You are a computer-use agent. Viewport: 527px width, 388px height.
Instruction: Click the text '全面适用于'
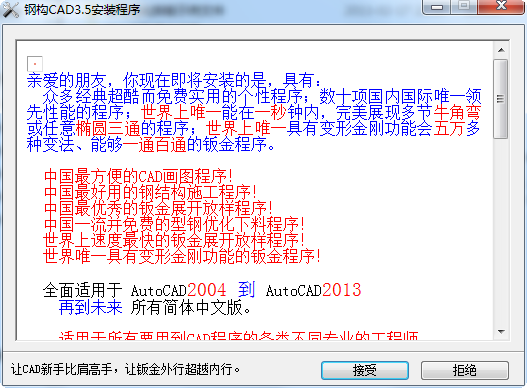(82, 290)
